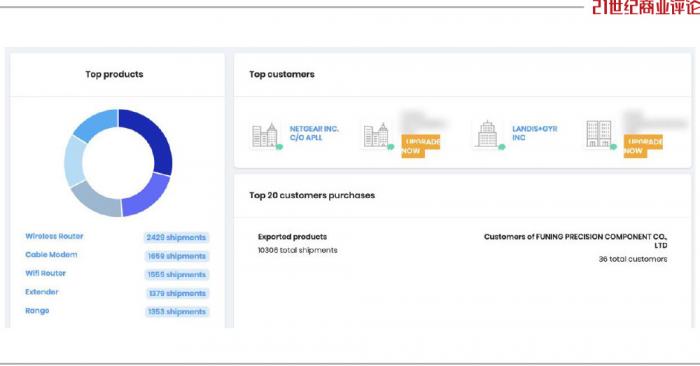700x366 pixels.
Task: Click the NETGEAR INC. building icon
Action: click(x=267, y=135)
